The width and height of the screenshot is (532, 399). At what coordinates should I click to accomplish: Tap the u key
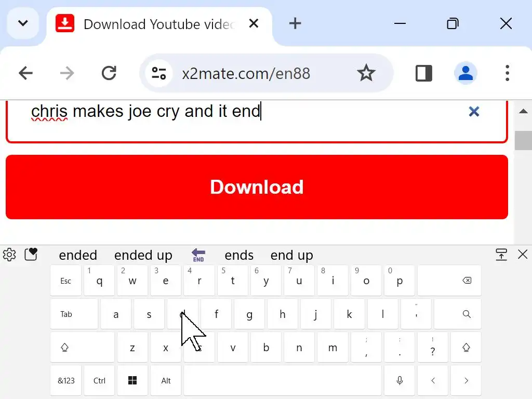coord(299,281)
